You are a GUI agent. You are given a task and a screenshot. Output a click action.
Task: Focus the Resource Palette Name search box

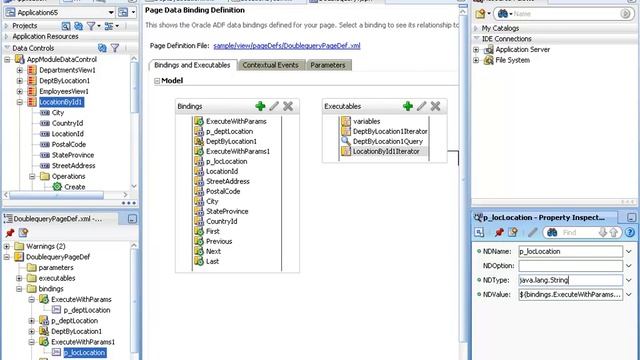point(566,13)
